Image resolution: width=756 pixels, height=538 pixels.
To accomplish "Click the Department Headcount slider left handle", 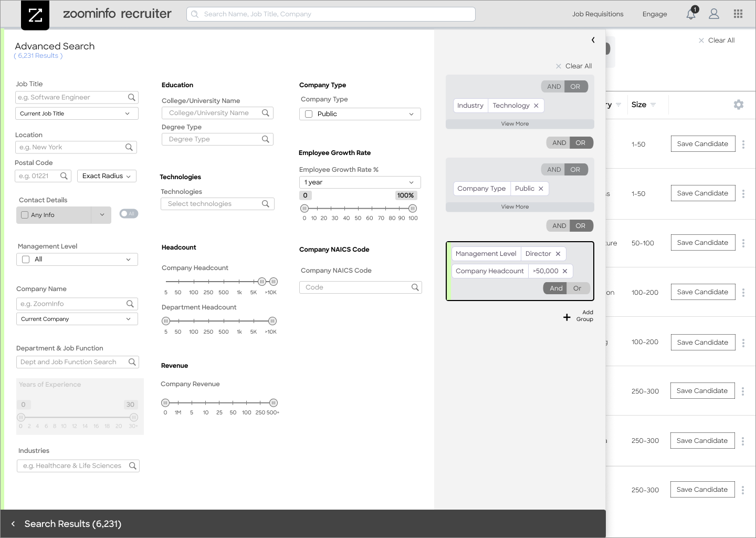I will pyautogui.click(x=166, y=321).
